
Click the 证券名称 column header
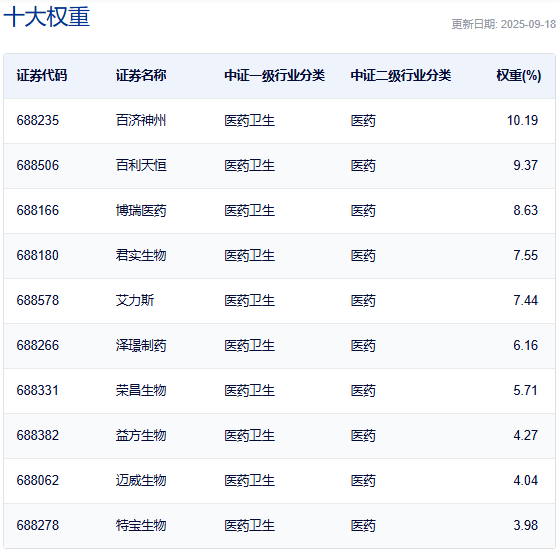(x=141, y=76)
